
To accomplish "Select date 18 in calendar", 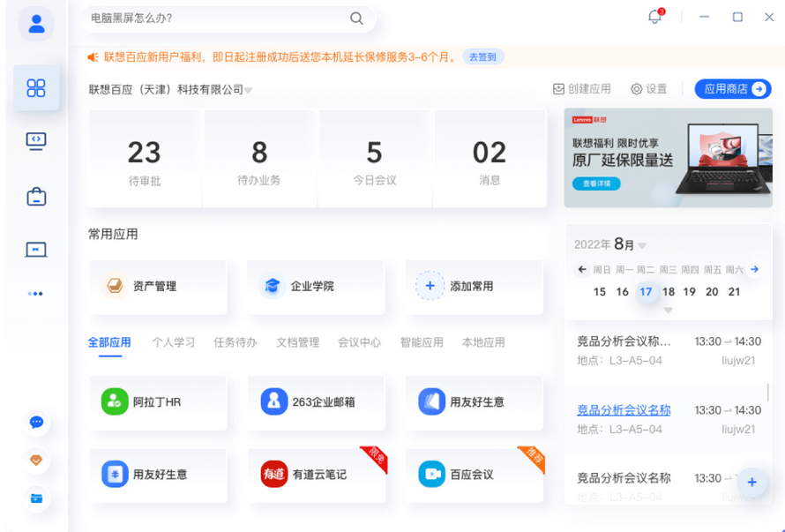I will coord(669,292).
